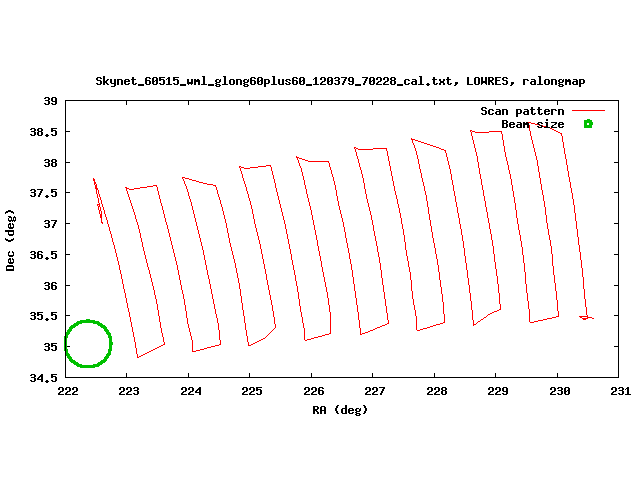Click the y-axis tick label 35
640x480 pixels.
51,347
